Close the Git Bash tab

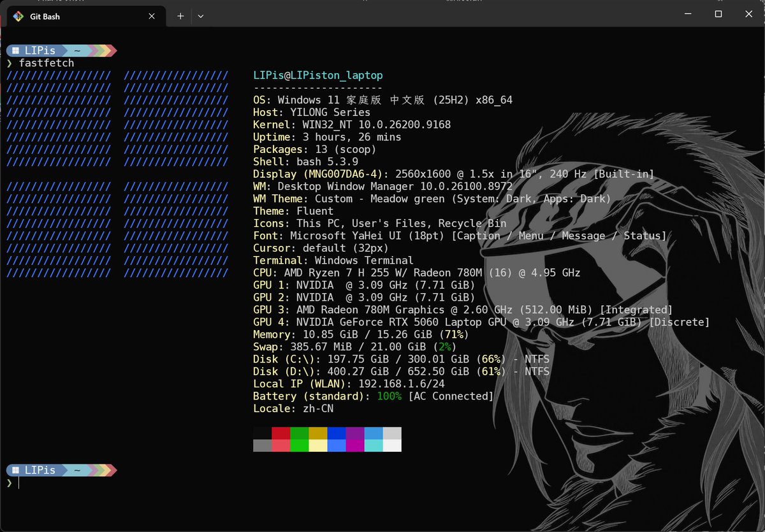[152, 16]
